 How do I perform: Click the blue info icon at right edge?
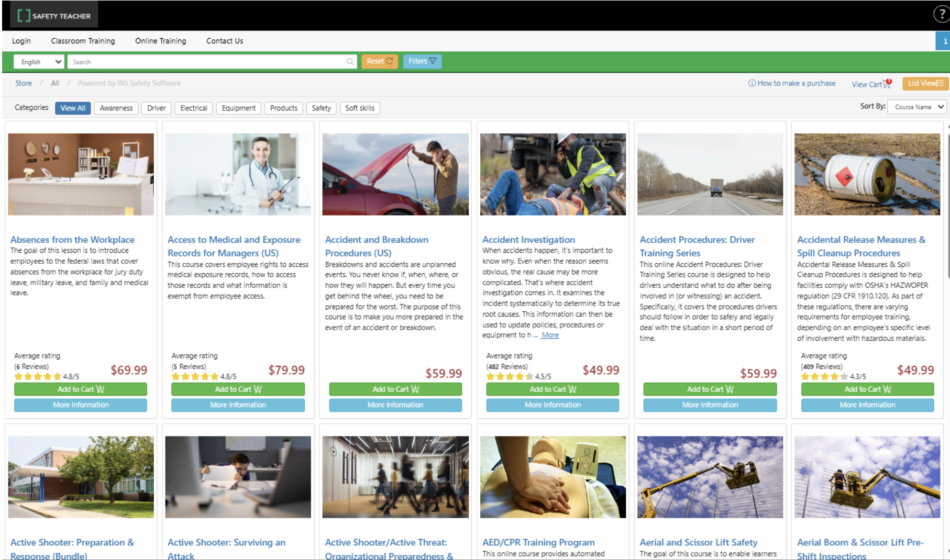click(x=944, y=41)
